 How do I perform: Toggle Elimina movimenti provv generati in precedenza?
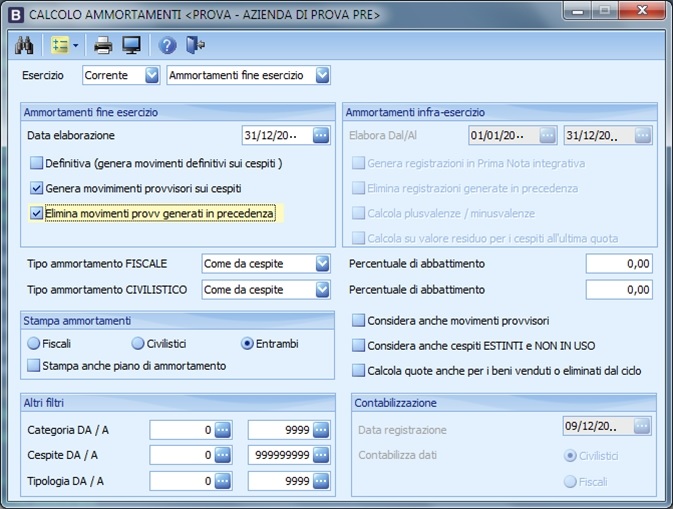point(36,213)
